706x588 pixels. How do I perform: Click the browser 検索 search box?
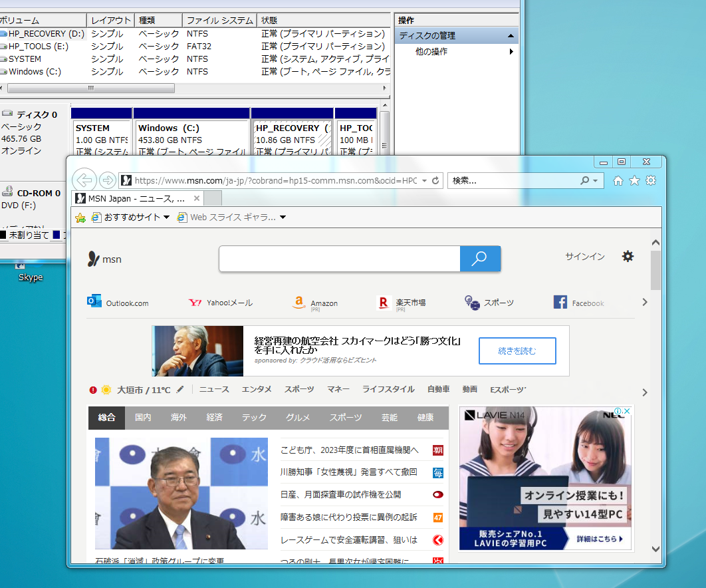[x=513, y=181]
